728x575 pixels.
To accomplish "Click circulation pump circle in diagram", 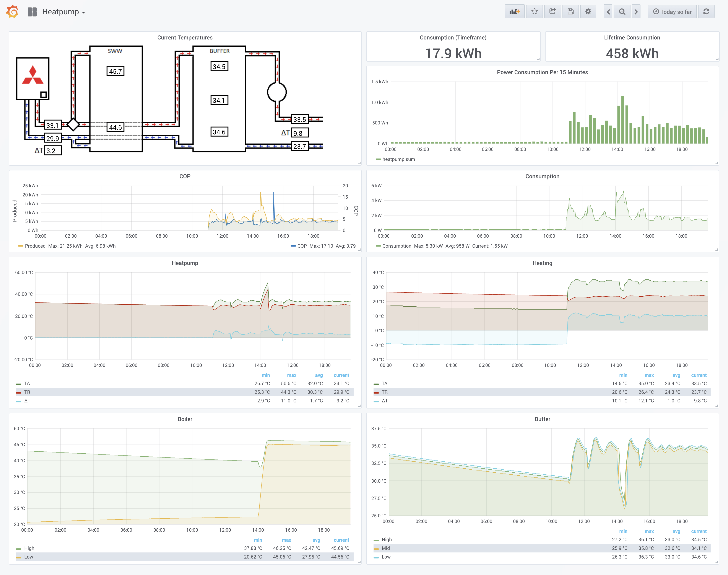I will pos(276,92).
